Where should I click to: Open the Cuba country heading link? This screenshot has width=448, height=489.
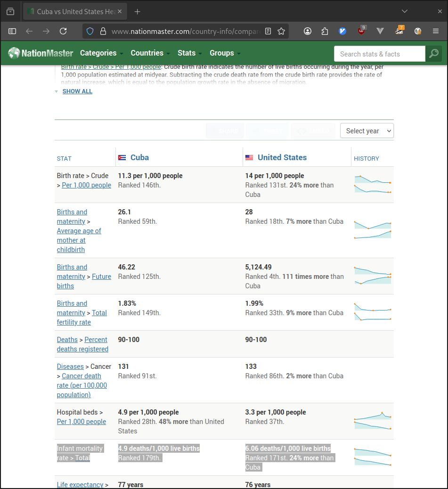tap(139, 158)
